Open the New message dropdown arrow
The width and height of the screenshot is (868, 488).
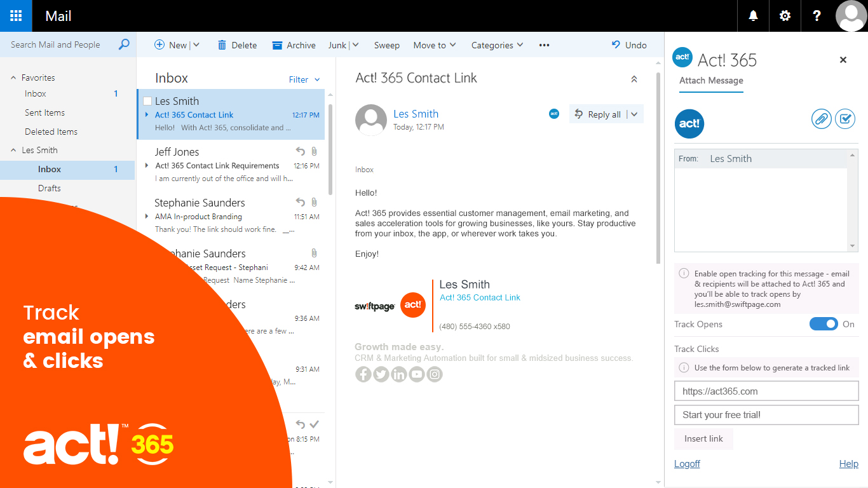(x=196, y=45)
